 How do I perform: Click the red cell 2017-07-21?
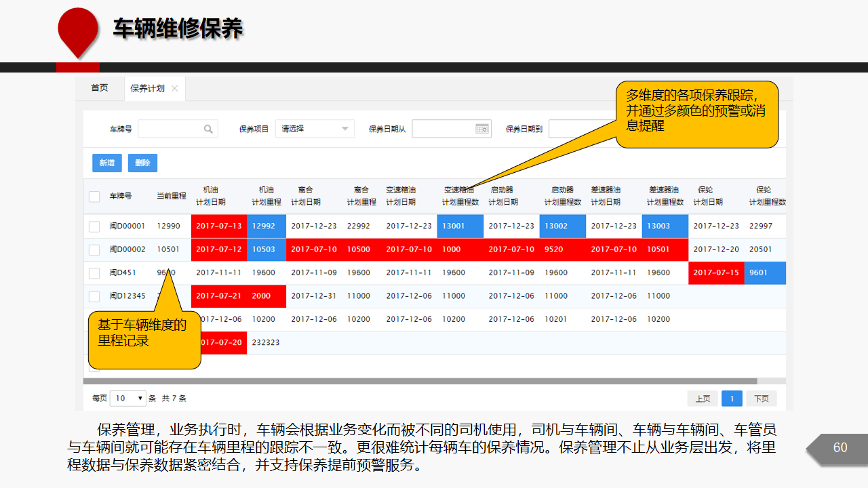tap(219, 296)
